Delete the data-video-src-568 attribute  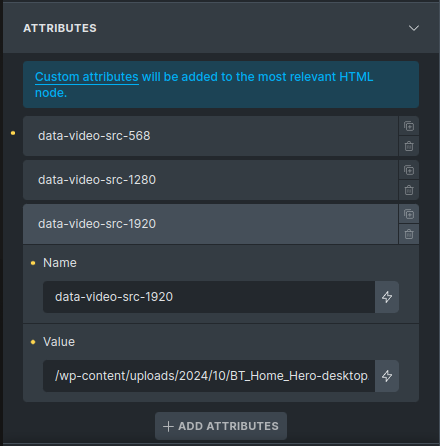[x=409, y=146]
